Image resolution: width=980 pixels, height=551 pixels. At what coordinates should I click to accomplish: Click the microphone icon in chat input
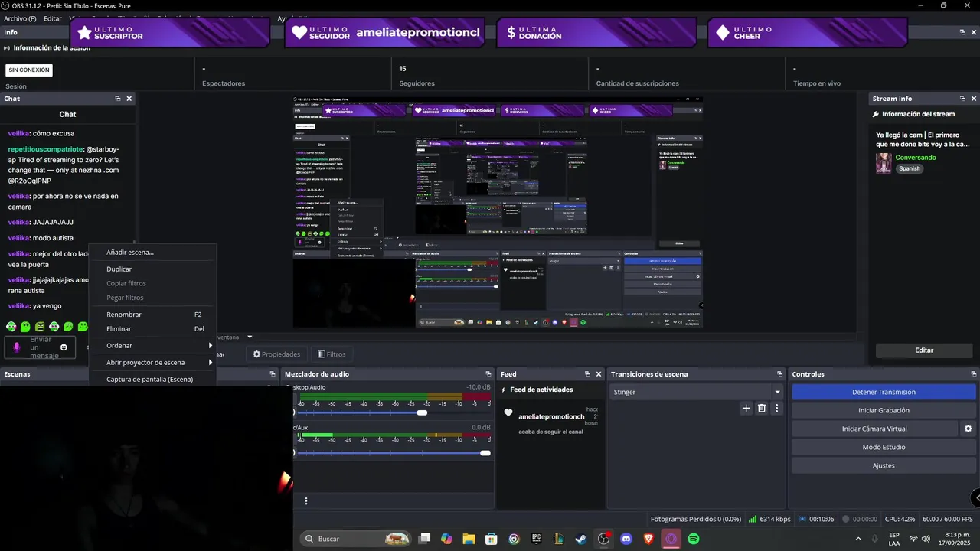coord(18,347)
